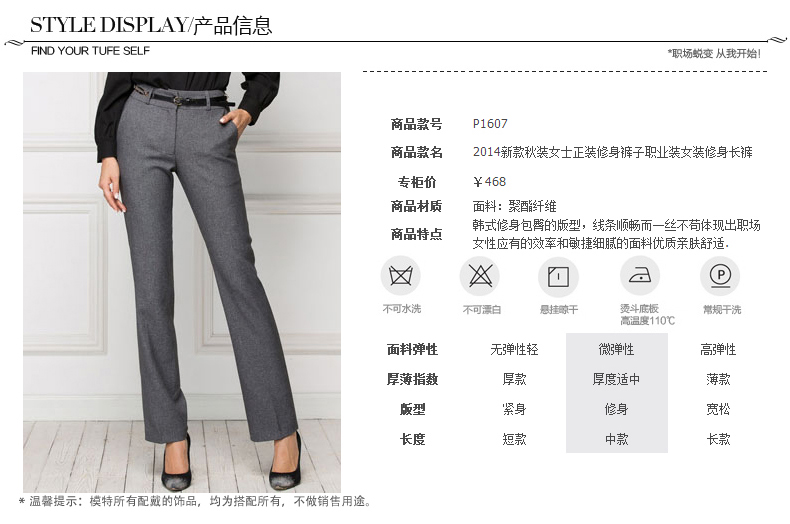
Task: Select the 修身 fit option
Action: click(616, 409)
